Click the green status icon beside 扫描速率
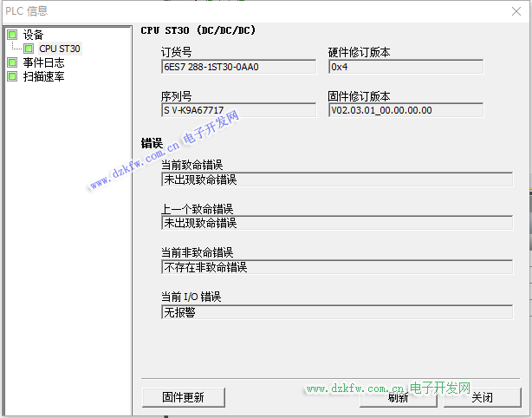The image size is (532, 418). [x=12, y=76]
